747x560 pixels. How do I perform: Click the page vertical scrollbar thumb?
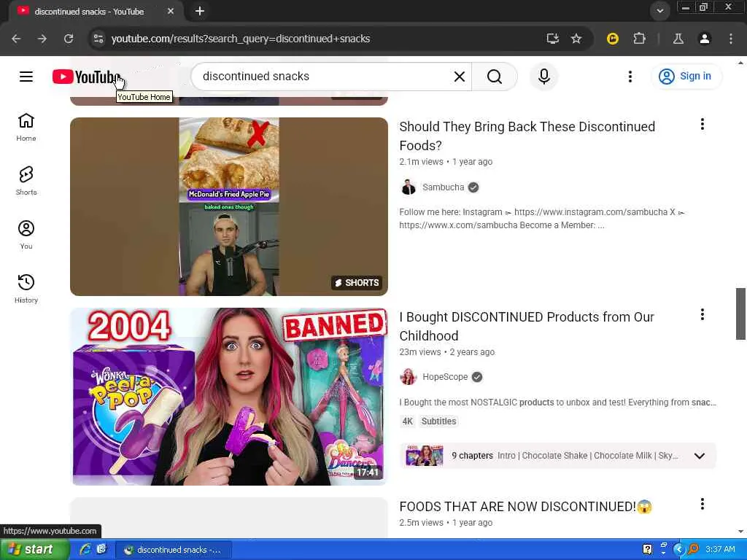click(740, 314)
